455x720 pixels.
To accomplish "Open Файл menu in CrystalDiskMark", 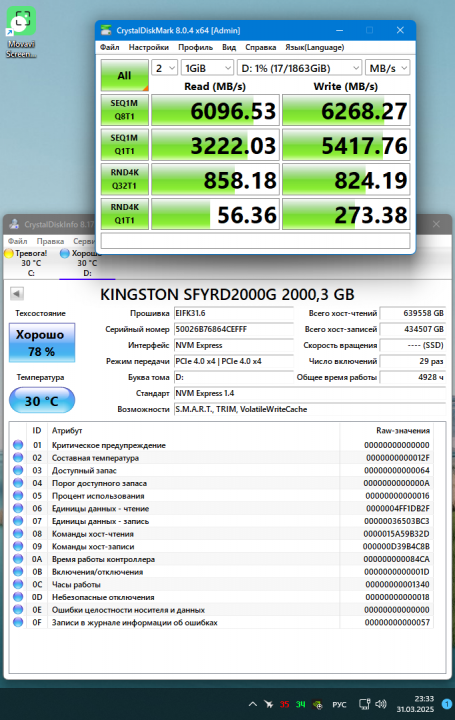I will (109, 47).
